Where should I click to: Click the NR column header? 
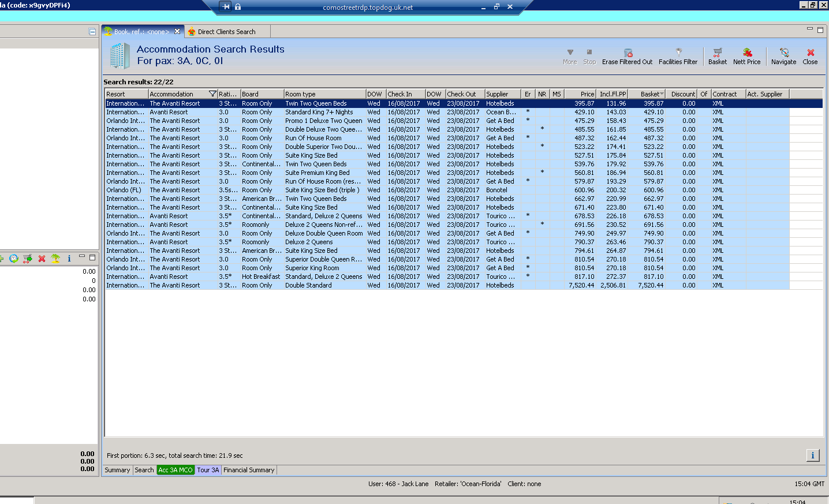(542, 94)
